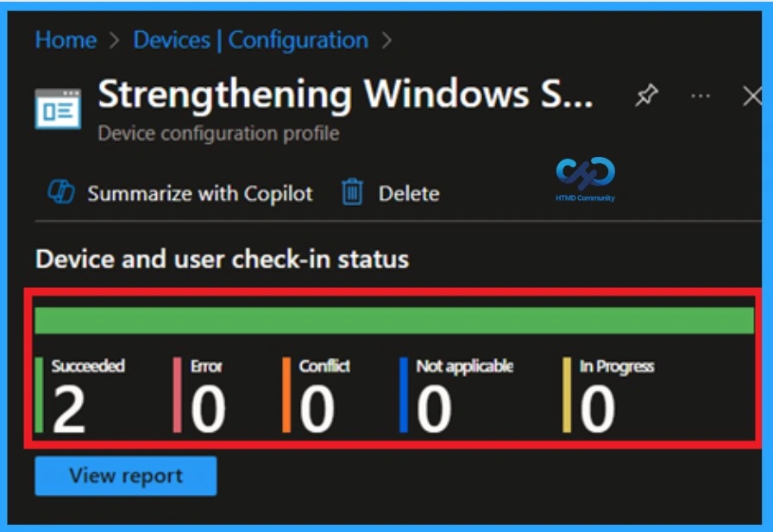Navigate to Devices | Configuration breadcrumb

(248, 40)
